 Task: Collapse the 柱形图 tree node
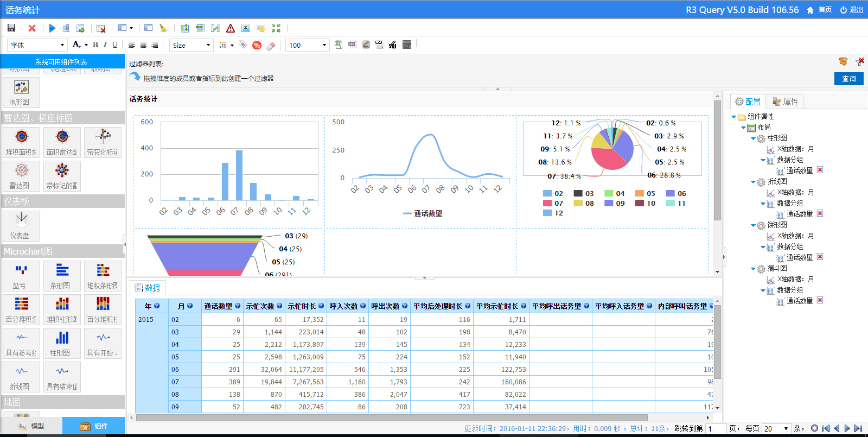754,138
